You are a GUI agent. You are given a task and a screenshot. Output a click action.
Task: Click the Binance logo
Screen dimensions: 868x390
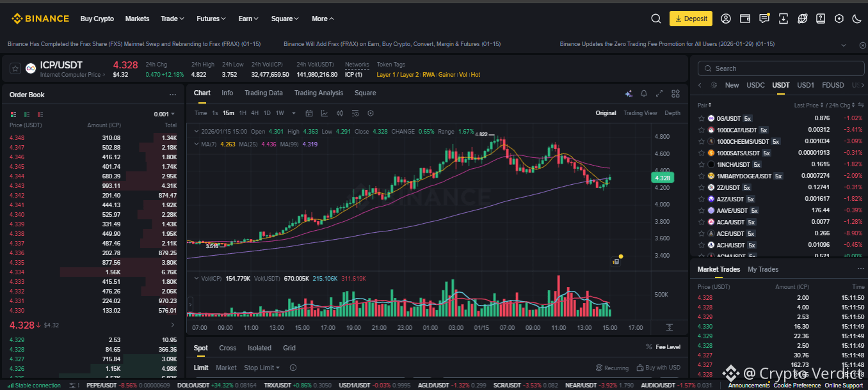pyautogui.click(x=40, y=19)
